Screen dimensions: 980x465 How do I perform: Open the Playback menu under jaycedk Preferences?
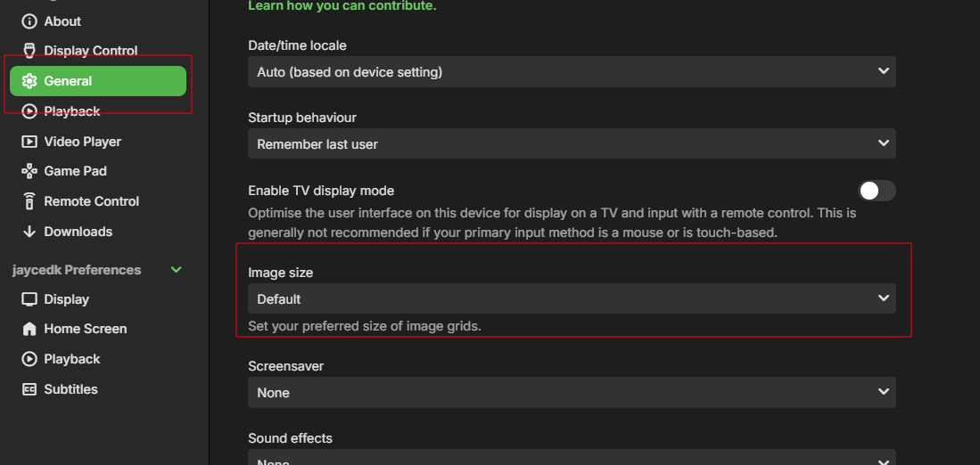[x=71, y=359]
